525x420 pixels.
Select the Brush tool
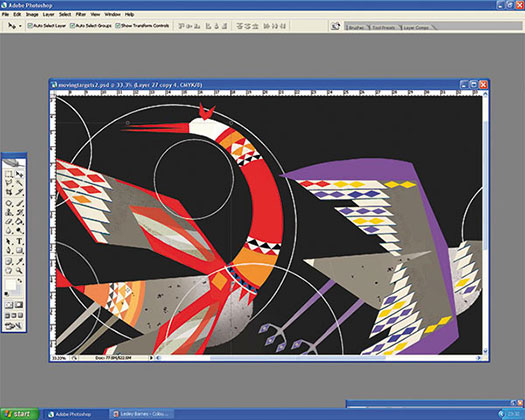point(19,204)
